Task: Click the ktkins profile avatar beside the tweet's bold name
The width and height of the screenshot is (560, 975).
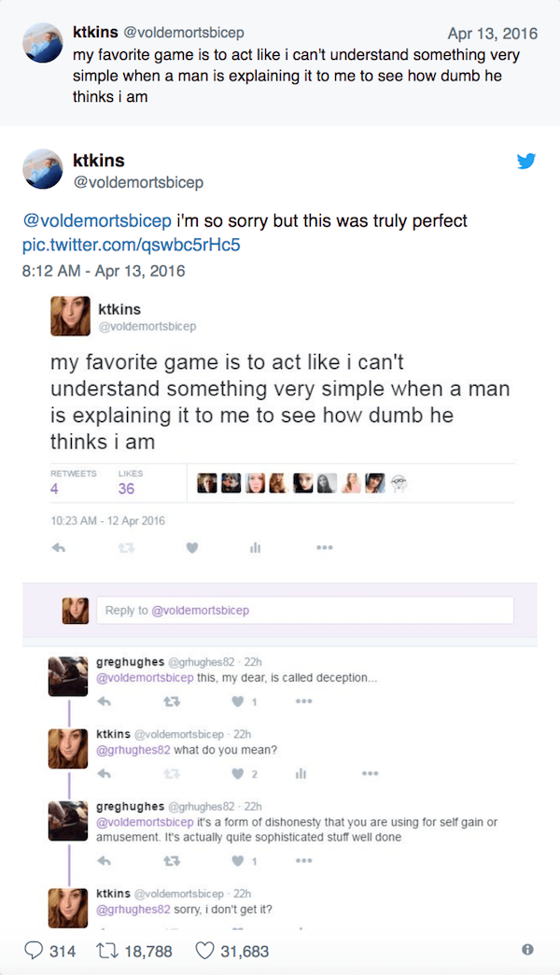Action: point(44,169)
